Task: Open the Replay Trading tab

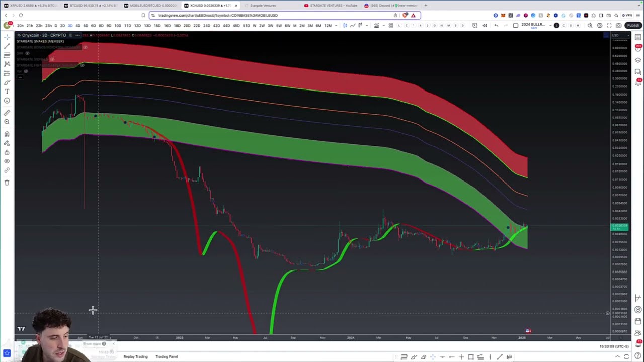Action: tap(136, 357)
